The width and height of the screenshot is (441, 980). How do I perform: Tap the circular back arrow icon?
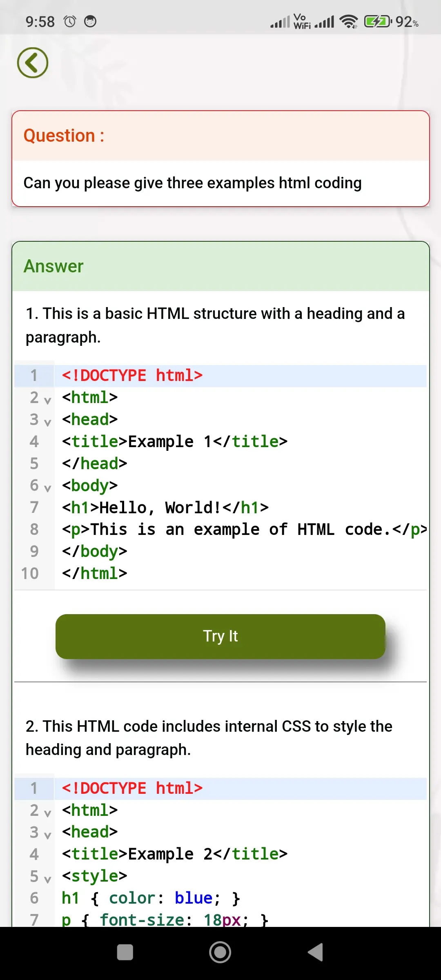point(33,63)
